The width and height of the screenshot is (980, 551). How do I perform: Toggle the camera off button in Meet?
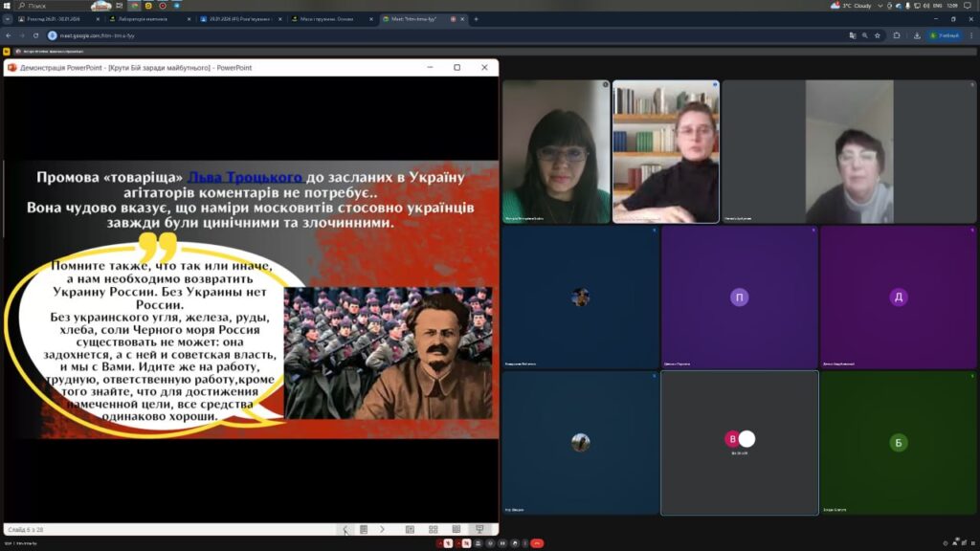[468, 543]
